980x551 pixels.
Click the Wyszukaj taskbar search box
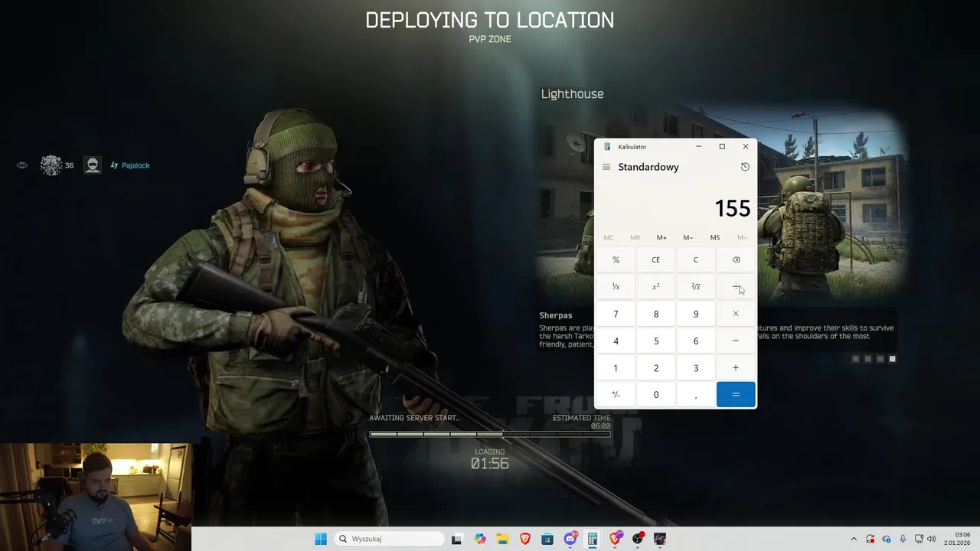click(x=390, y=539)
